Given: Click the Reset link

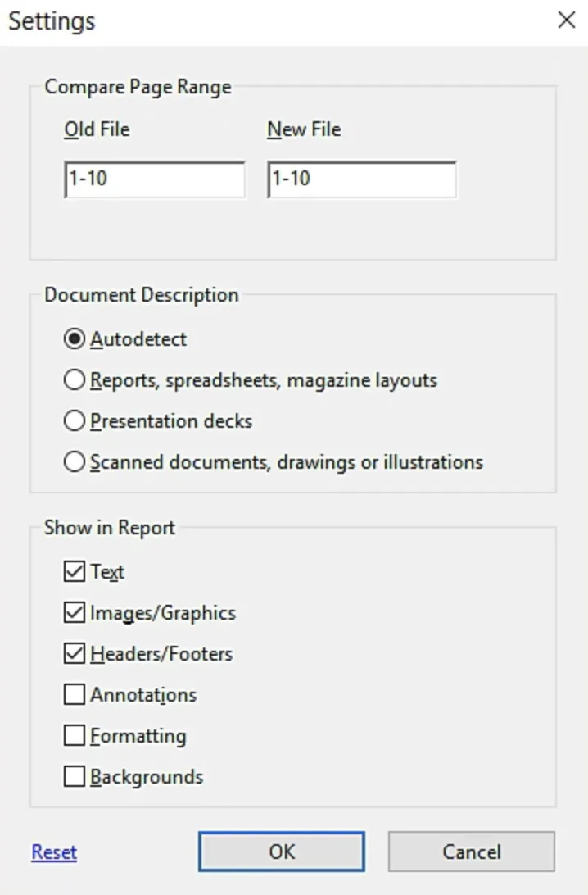Looking at the screenshot, I should click(x=54, y=852).
